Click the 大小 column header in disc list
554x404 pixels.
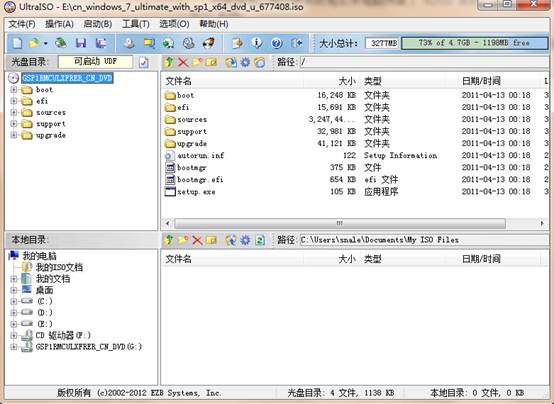pyautogui.click(x=347, y=81)
